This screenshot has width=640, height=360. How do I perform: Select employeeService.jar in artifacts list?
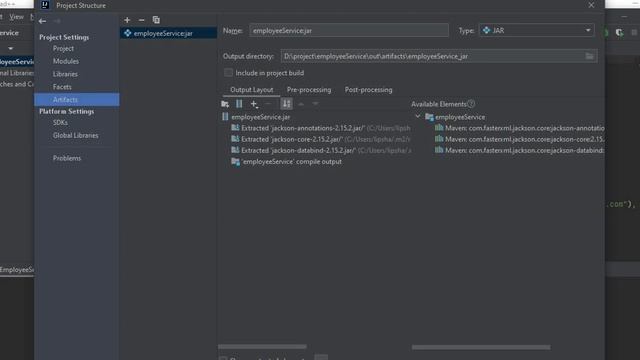click(x=168, y=33)
